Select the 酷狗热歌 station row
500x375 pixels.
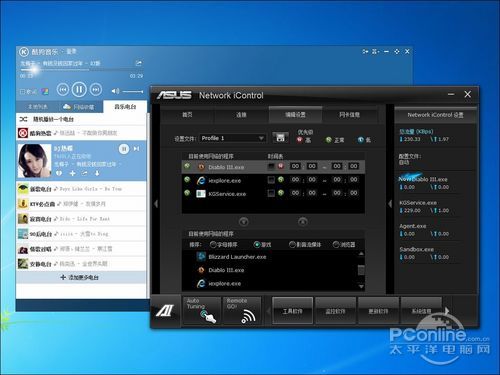[81, 133]
